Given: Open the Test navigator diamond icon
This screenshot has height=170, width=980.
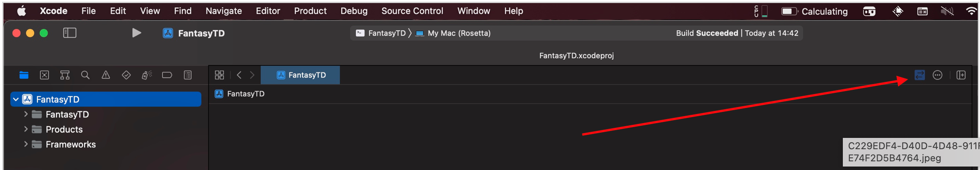Looking at the screenshot, I should (126, 75).
